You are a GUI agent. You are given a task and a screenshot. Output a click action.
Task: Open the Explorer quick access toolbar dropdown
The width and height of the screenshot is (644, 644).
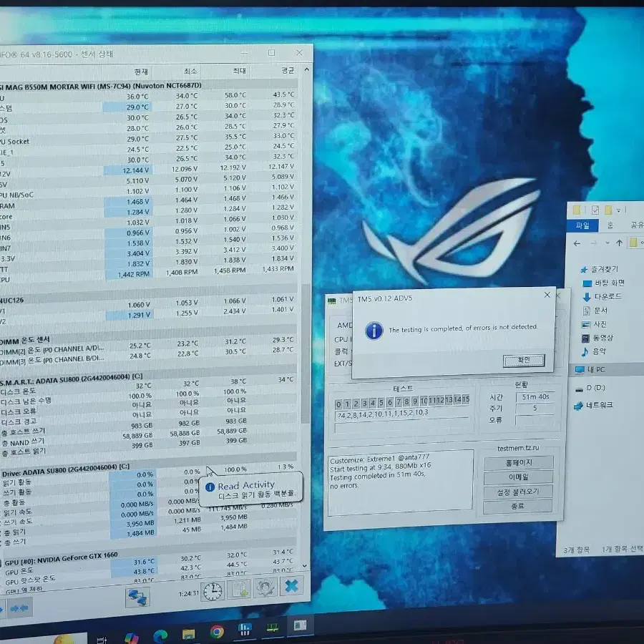point(618,210)
